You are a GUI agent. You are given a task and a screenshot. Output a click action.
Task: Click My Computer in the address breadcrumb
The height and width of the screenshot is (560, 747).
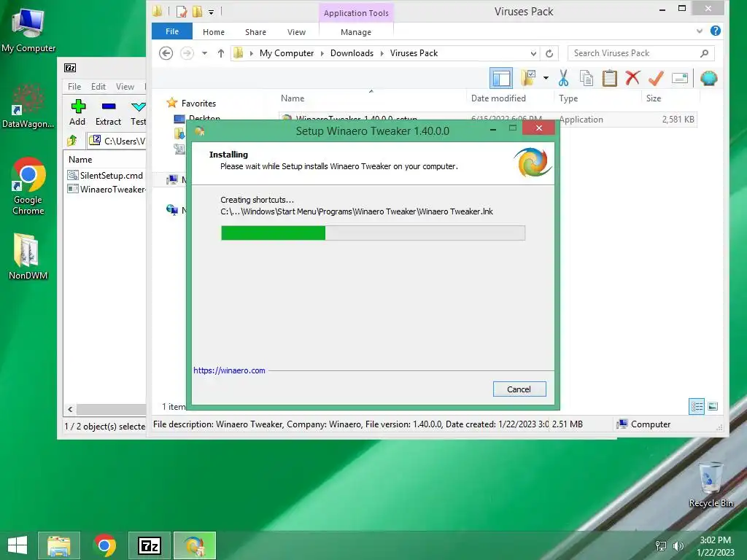point(286,52)
